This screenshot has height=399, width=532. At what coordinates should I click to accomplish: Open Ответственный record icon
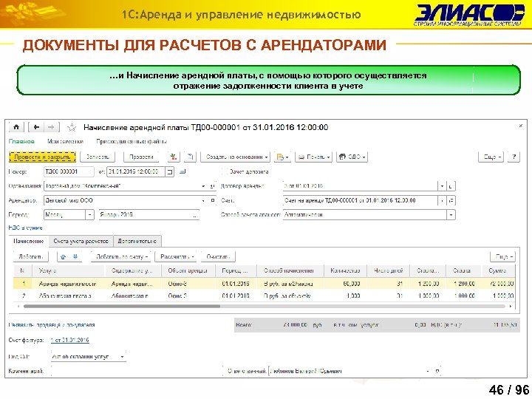(x=437, y=371)
